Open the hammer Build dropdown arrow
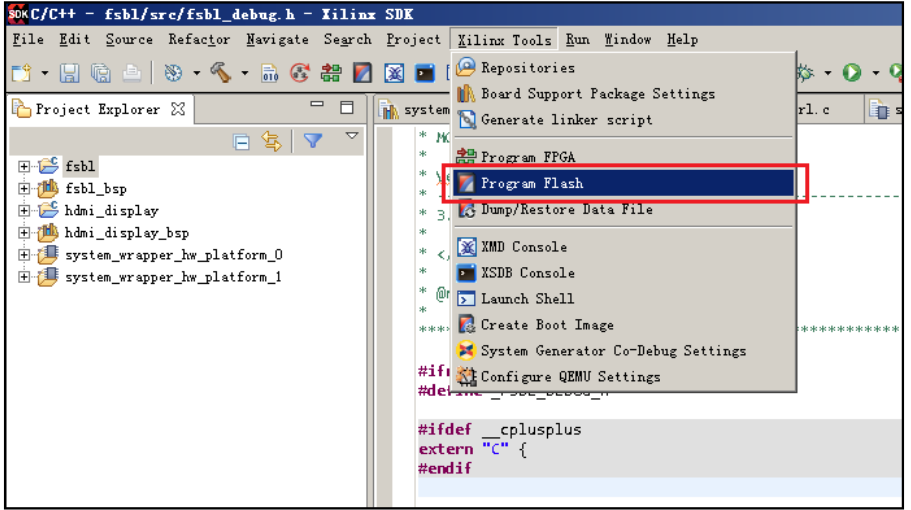The image size is (911, 510). click(x=245, y=74)
